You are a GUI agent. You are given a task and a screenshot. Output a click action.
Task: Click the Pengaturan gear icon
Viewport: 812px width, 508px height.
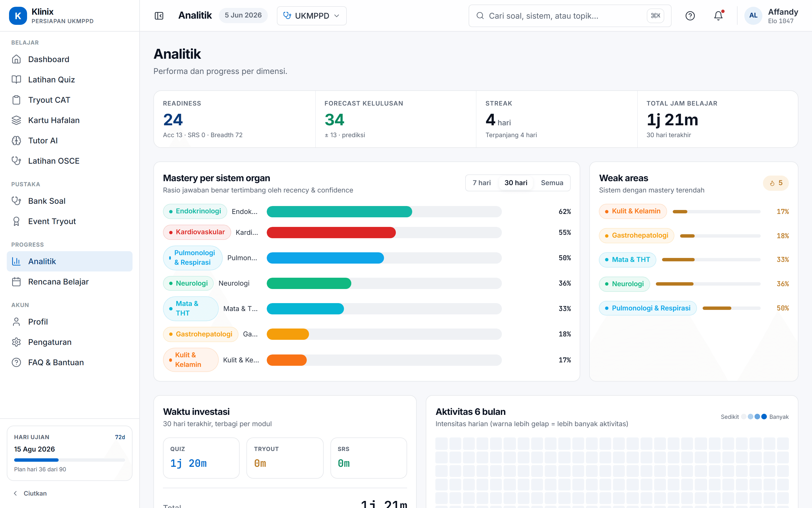coord(16,342)
